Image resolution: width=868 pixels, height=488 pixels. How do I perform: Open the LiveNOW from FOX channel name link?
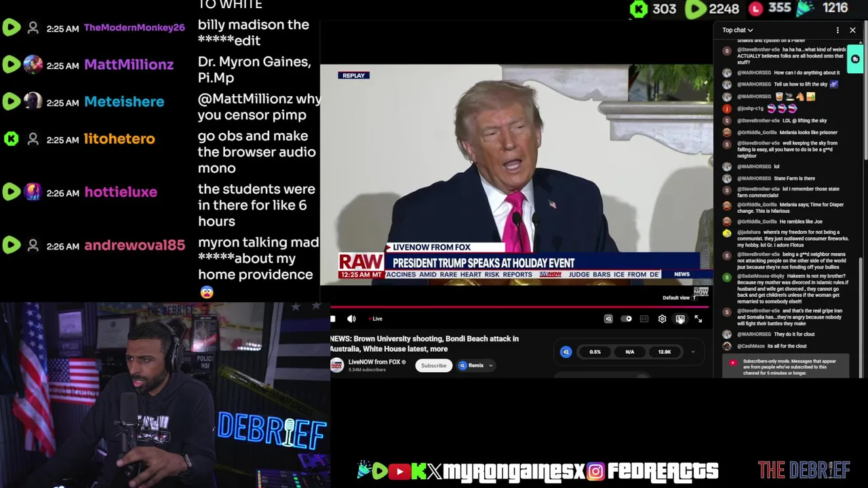(x=374, y=362)
